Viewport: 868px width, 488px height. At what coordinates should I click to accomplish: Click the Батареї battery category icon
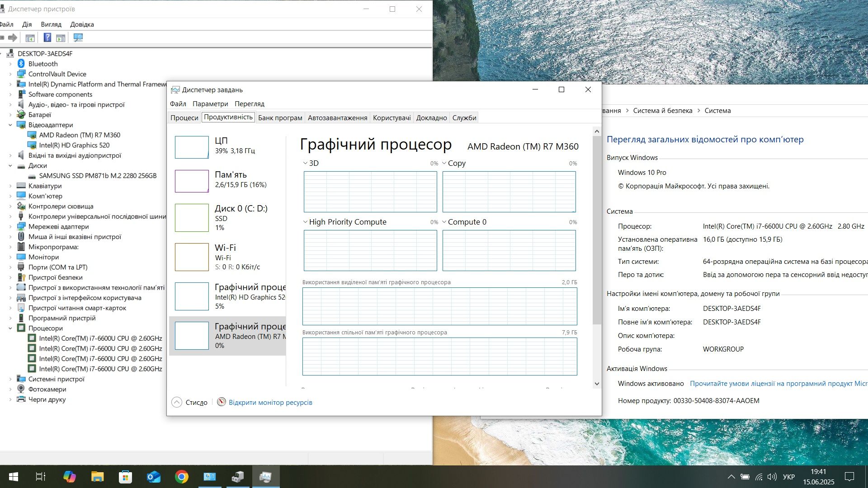point(21,115)
